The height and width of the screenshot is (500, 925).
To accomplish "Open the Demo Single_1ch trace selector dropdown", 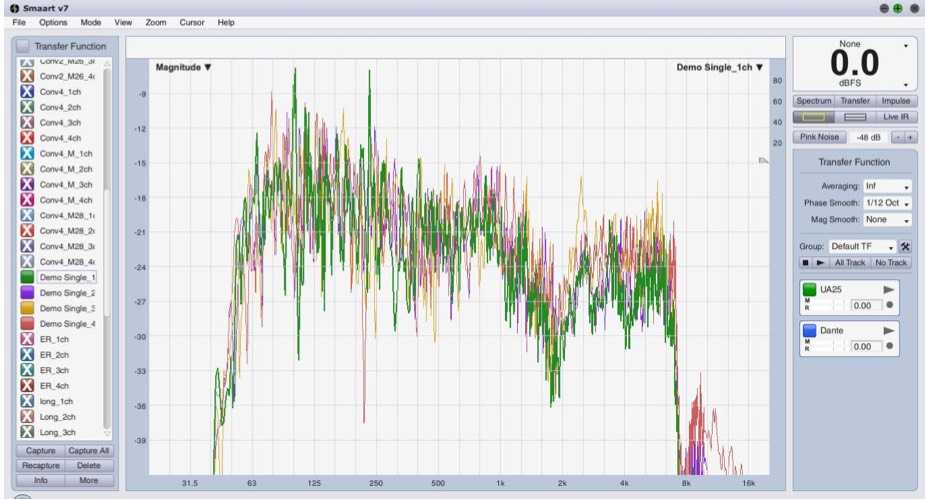I will (x=719, y=67).
